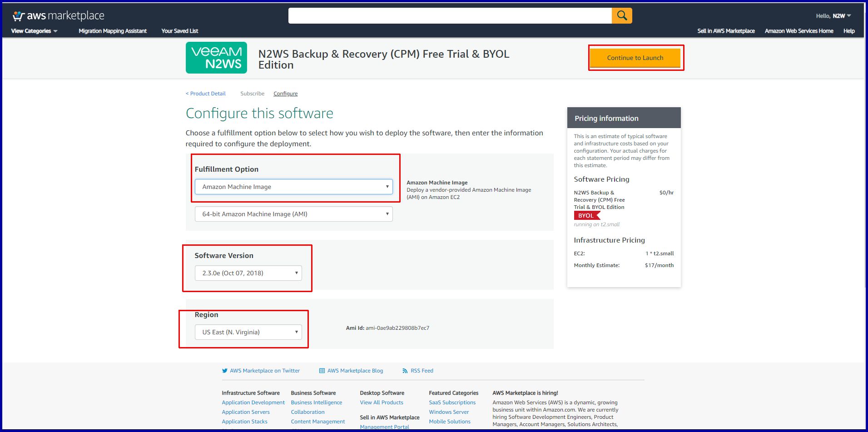The image size is (868, 432).
Task: Open the 64-bit Amazon Machine Image dropdown
Action: click(x=294, y=214)
